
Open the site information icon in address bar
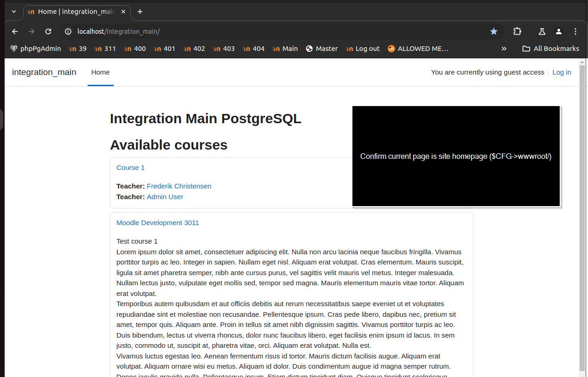[x=68, y=31]
